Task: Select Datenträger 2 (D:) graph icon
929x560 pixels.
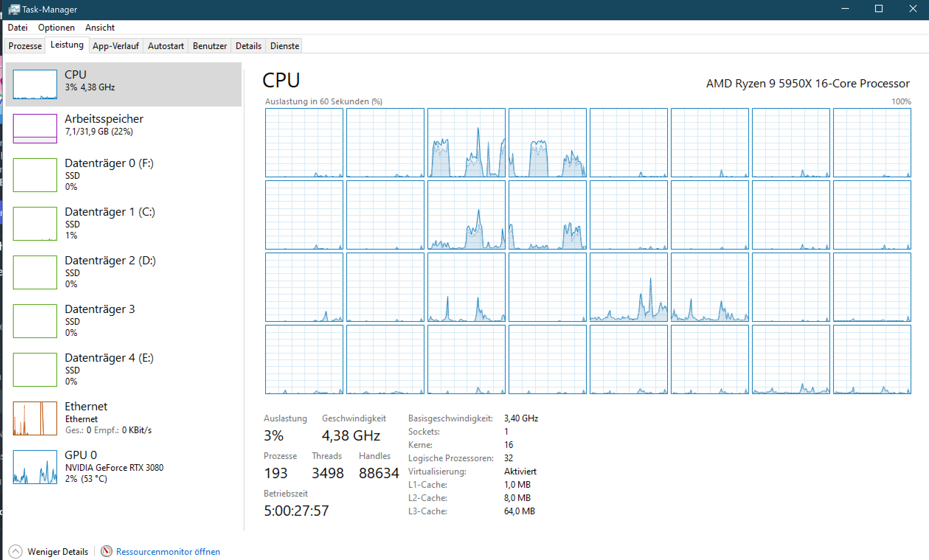Action: coord(35,272)
